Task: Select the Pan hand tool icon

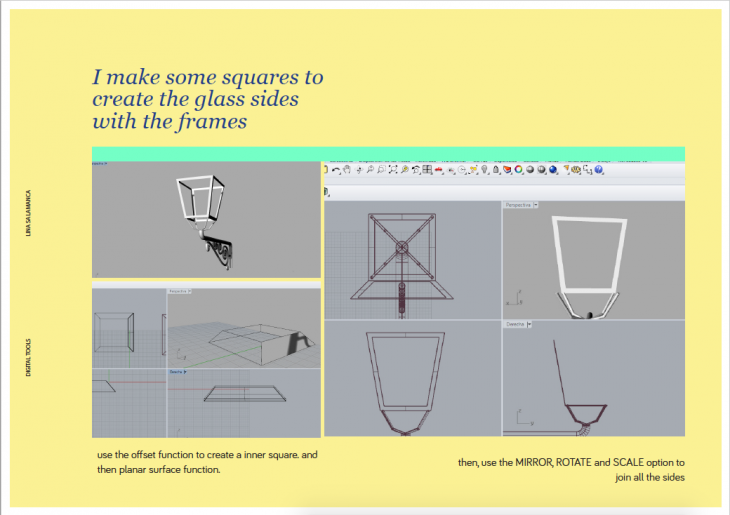Action: [x=347, y=170]
